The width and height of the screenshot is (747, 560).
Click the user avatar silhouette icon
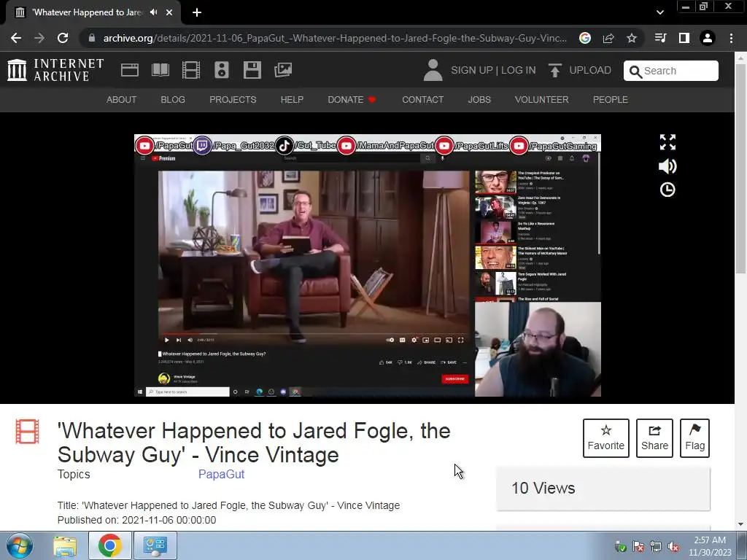point(433,70)
